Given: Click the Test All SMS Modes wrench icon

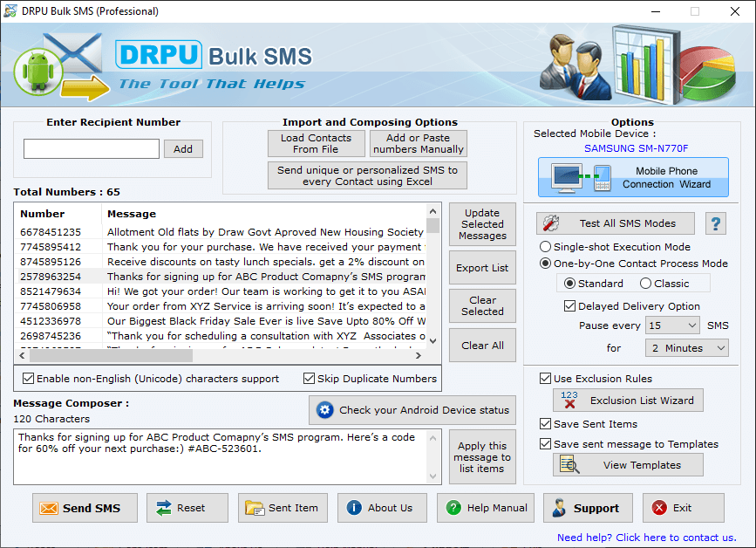Looking at the screenshot, I should (551, 223).
